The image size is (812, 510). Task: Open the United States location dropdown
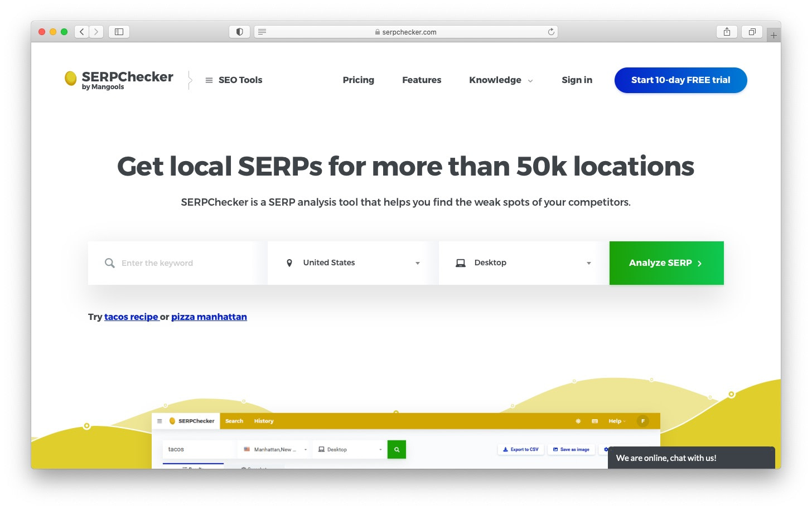pyautogui.click(x=353, y=263)
